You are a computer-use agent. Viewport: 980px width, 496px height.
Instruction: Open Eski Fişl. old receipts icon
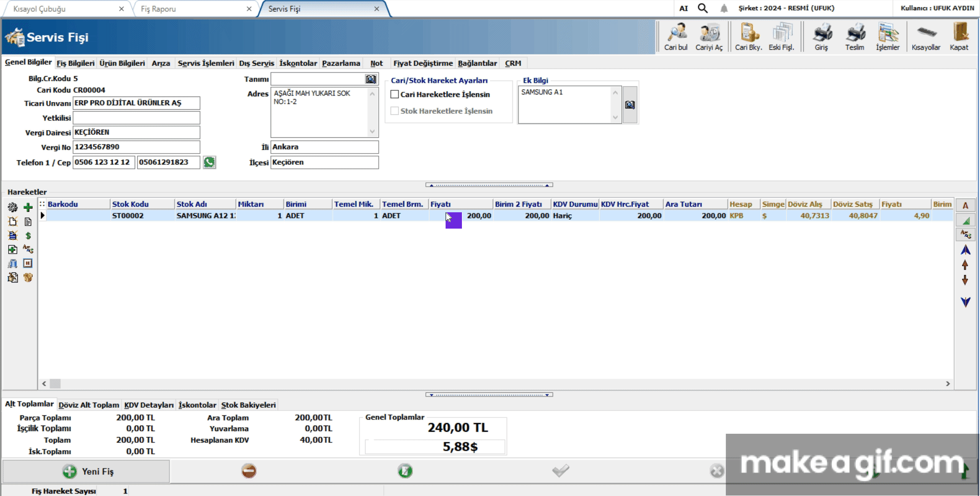(x=781, y=36)
